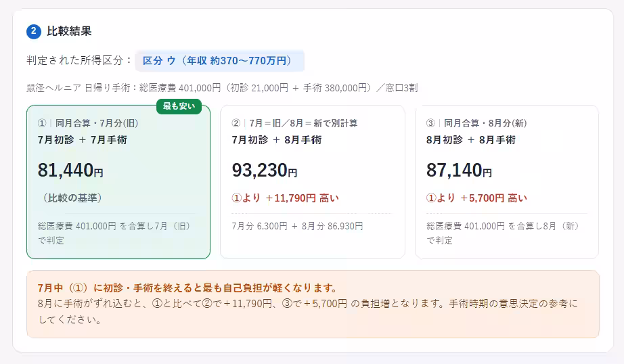Click the 8月に手術がずれ込むと advice paragraph

point(308,311)
